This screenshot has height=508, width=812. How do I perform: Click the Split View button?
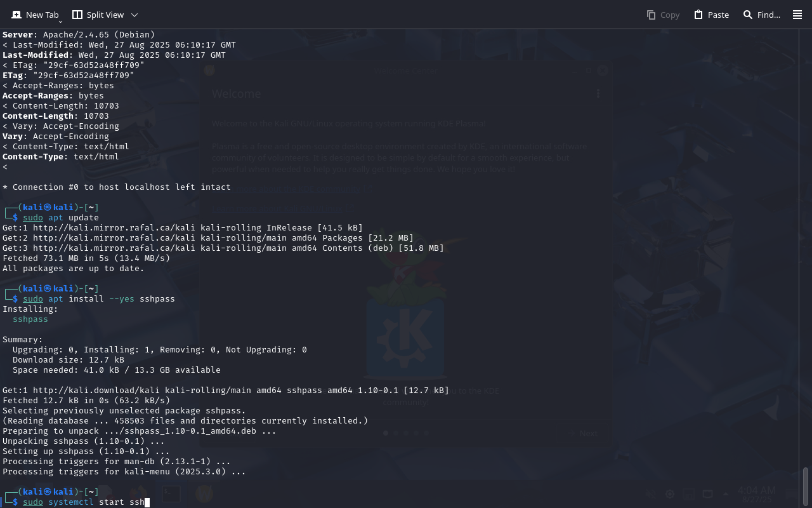coord(98,15)
